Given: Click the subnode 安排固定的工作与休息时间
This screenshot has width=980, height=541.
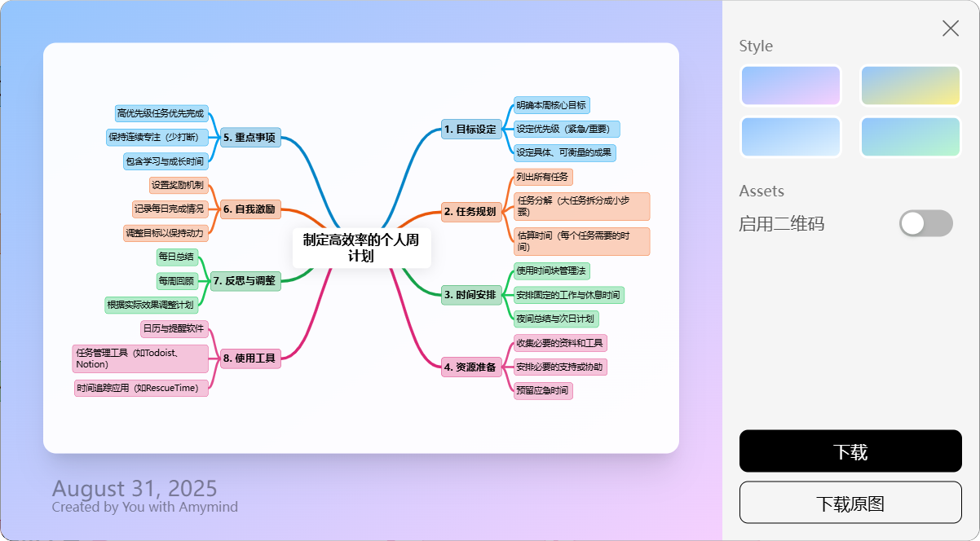Looking at the screenshot, I should coord(568,295).
